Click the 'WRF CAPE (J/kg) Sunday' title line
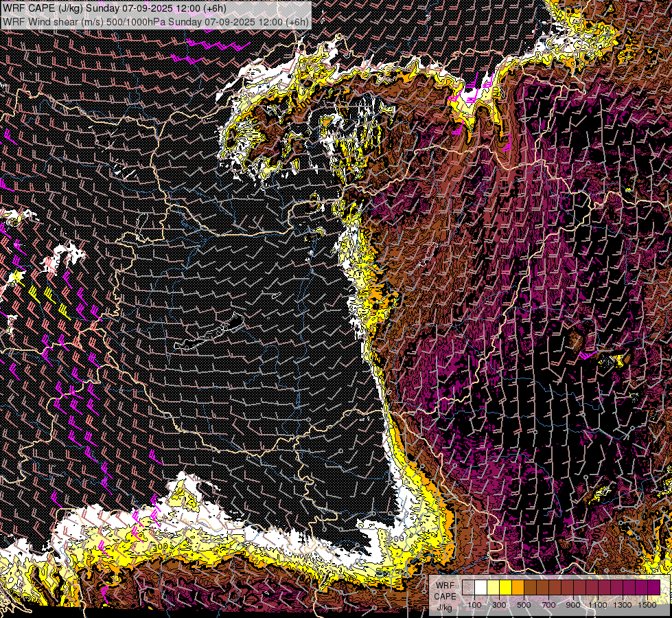Screen dimensions: 672x618 115,8
